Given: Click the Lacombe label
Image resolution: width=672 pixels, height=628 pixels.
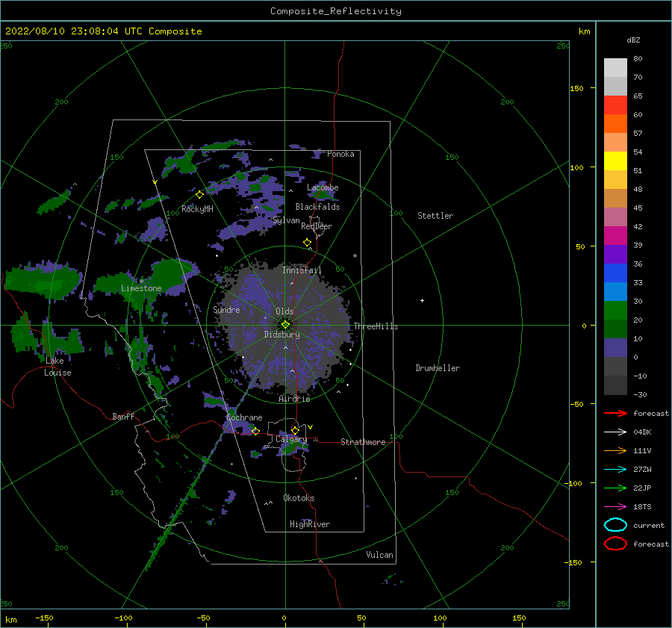Looking at the screenshot, I should tap(323, 187).
